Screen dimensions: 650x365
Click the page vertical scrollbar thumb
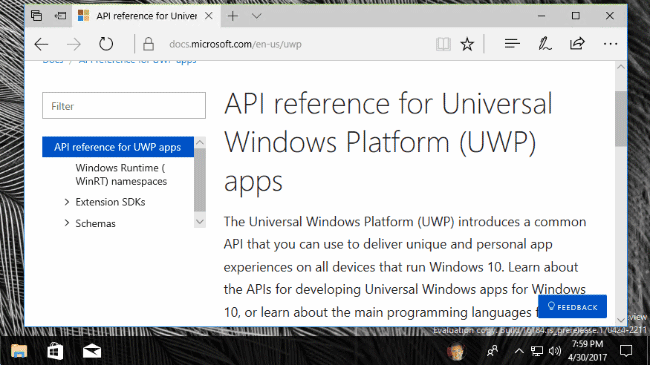pos(621,118)
